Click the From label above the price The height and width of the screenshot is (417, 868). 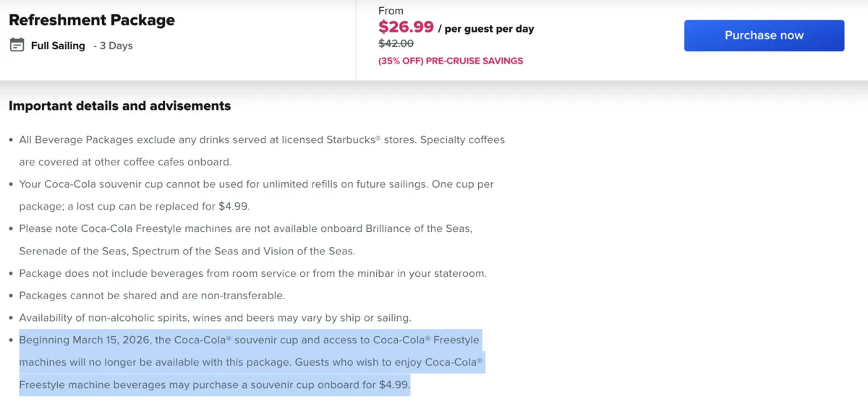[x=391, y=11]
